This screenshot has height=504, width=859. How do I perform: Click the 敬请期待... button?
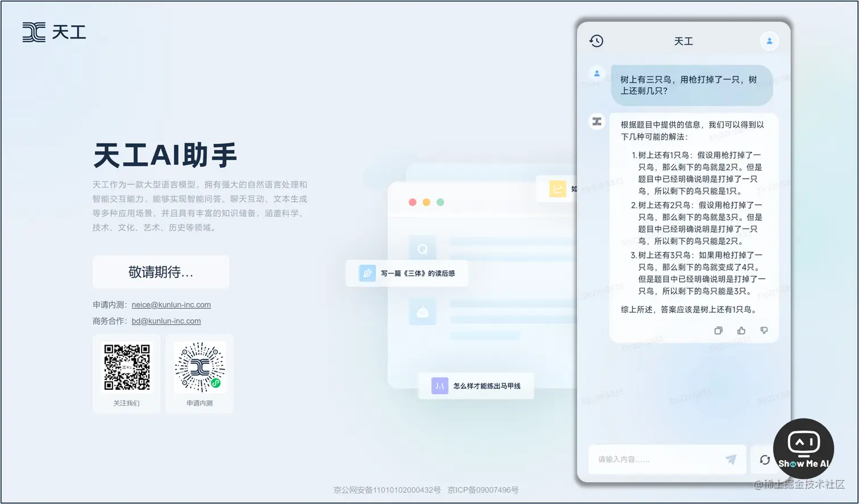(161, 272)
